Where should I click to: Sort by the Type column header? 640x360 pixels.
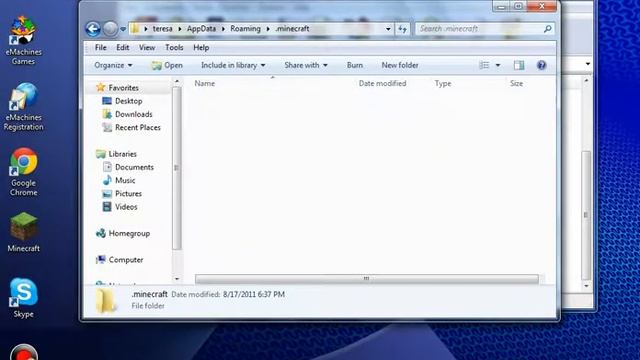(443, 83)
